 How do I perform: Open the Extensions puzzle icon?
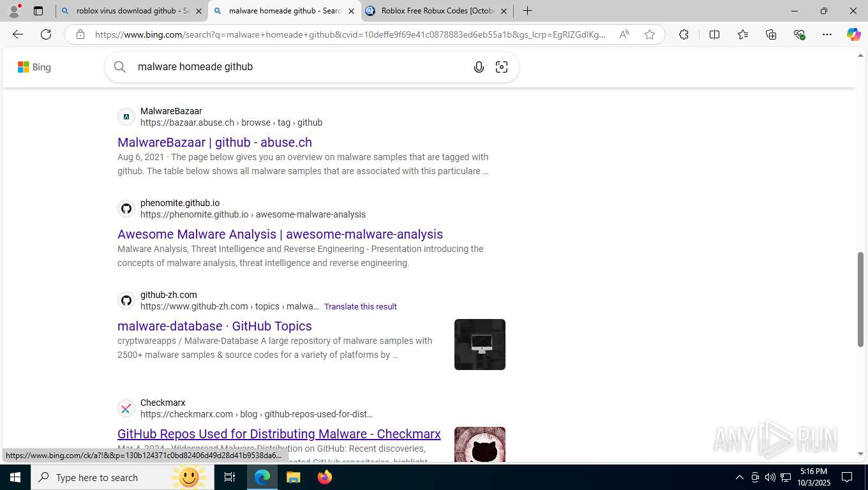684,34
